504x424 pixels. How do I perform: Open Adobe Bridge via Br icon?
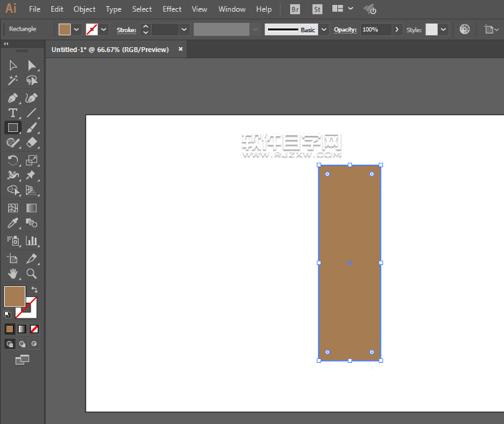coord(295,9)
